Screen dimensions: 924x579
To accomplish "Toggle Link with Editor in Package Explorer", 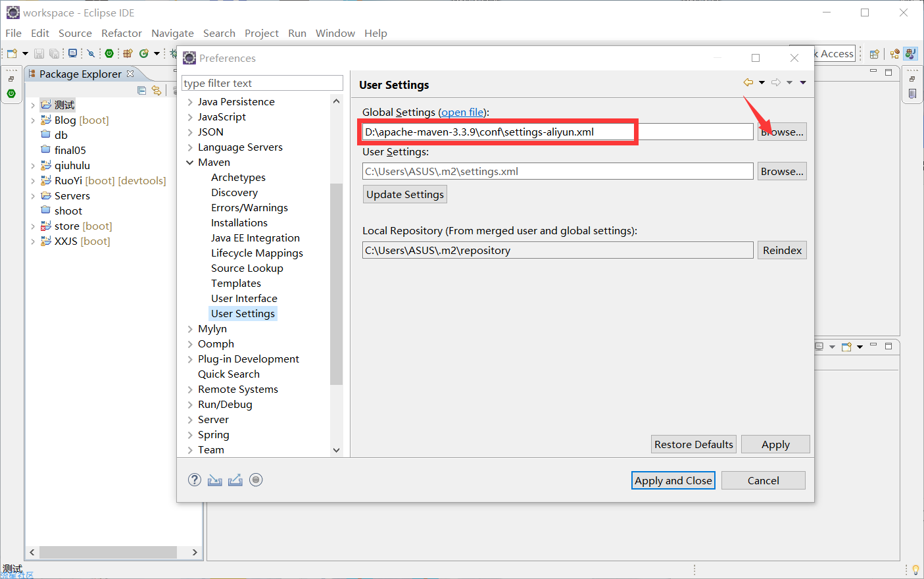I will tap(157, 90).
